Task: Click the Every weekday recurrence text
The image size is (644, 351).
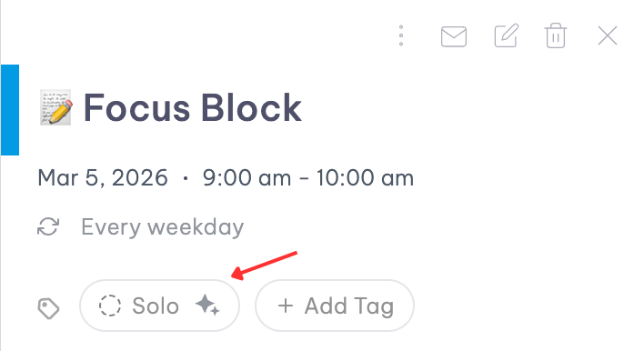Action: tap(163, 227)
